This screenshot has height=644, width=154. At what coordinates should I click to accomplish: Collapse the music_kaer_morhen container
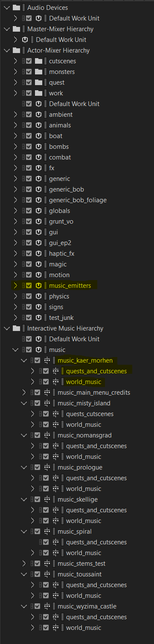[24, 360]
